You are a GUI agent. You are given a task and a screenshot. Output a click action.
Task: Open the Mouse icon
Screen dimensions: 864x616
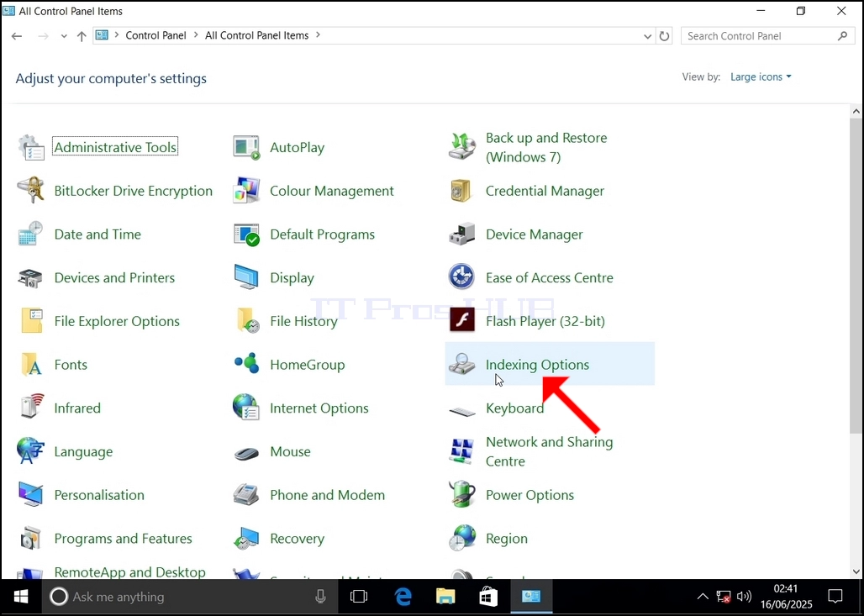pos(246,453)
